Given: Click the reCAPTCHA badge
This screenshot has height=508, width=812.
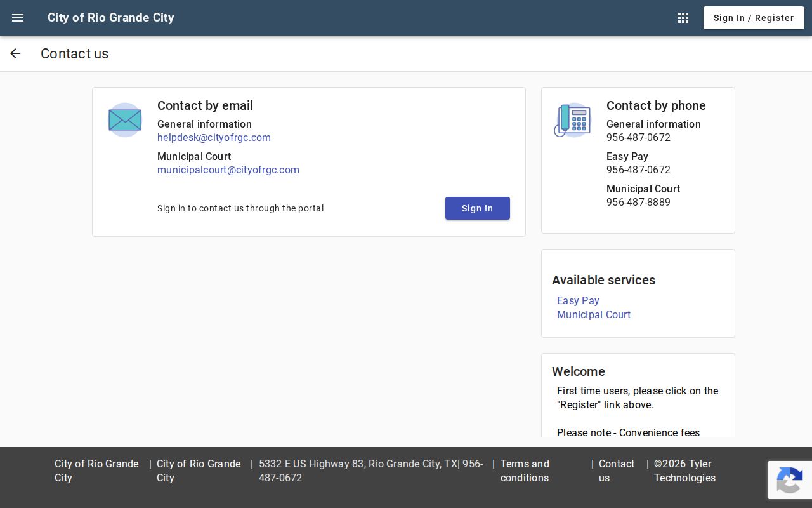Looking at the screenshot, I should click(790, 480).
